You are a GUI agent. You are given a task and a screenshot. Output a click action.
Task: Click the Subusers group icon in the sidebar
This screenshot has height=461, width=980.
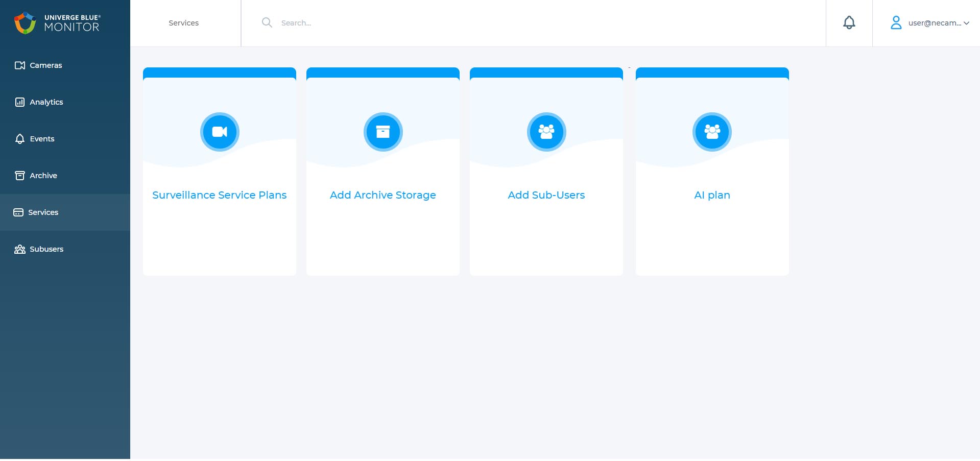20,249
